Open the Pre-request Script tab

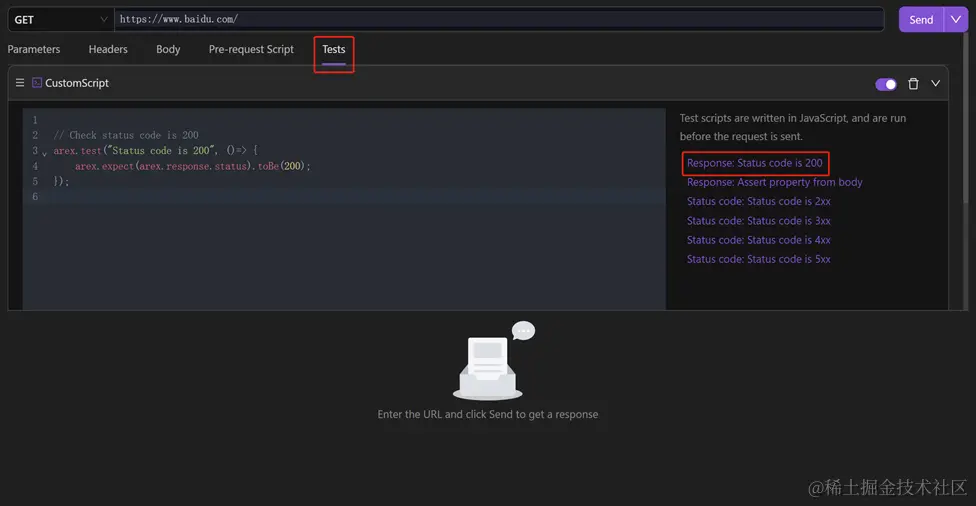(x=251, y=49)
